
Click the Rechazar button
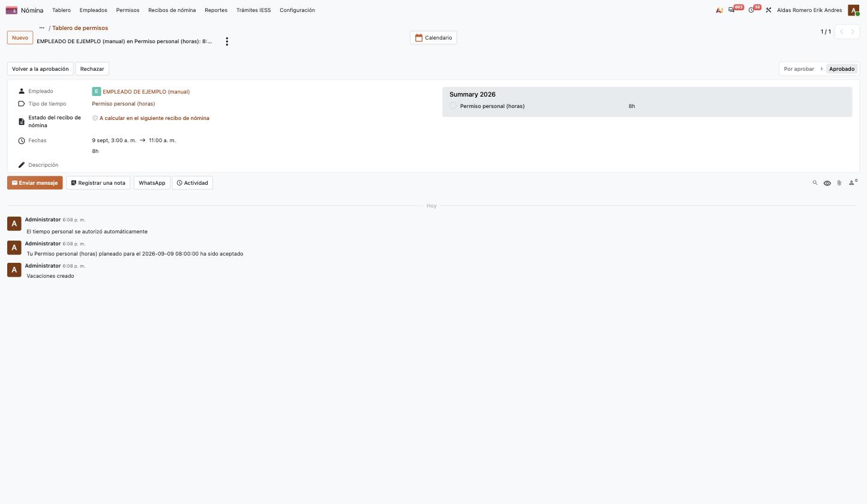92,69
